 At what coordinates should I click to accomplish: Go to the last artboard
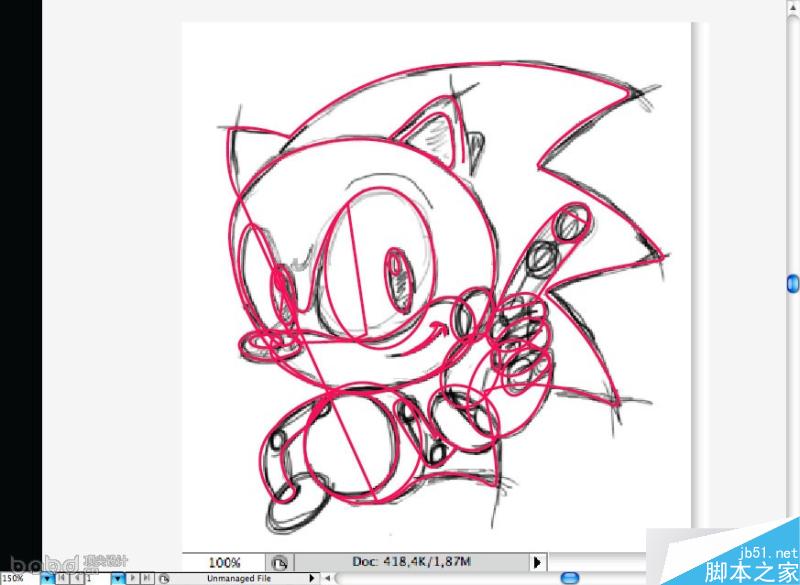[x=147, y=578]
